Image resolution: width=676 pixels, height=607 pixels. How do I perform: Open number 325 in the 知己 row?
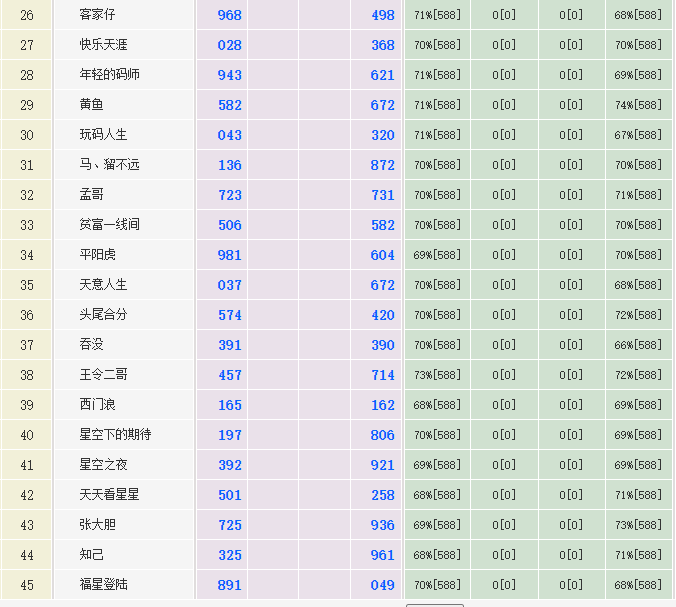(x=229, y=555)
